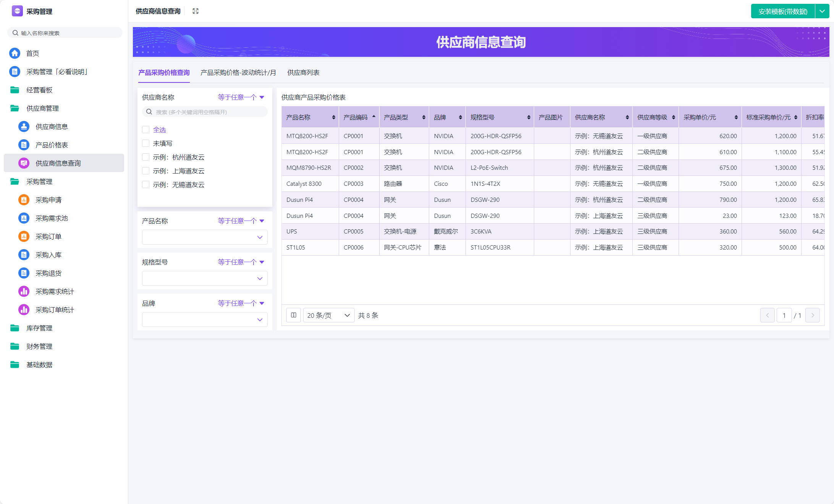Open the 20 条/页 page size dropdown
This screenshot has width=834, height=504.
point(328,315)
